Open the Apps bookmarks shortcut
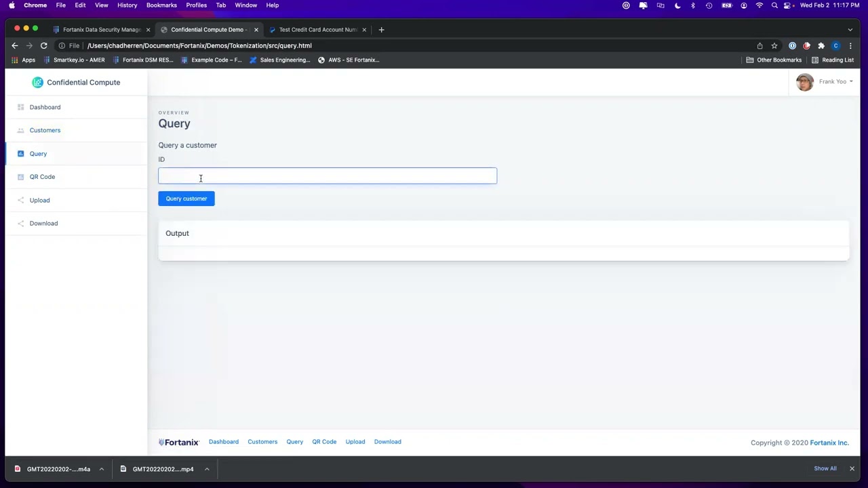Viewport: 868px width, 488px height. (x=23, y=60)
